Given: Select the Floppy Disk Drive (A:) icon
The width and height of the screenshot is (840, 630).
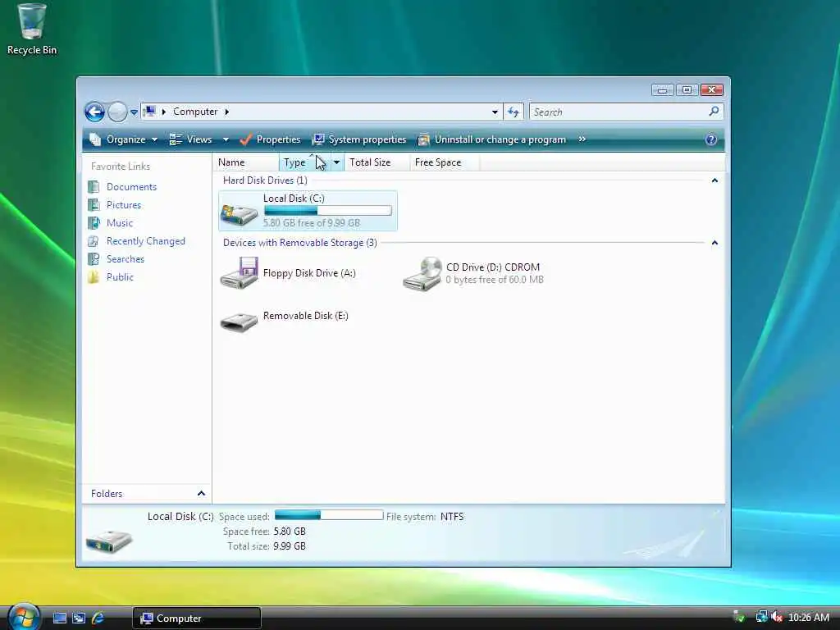Looking at the screenshot, I should 239,272.
